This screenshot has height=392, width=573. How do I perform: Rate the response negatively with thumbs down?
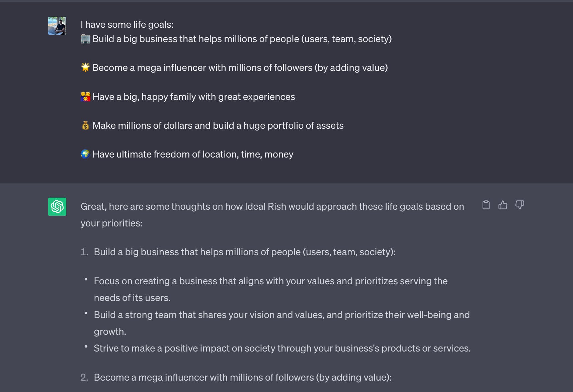[519, 205]
